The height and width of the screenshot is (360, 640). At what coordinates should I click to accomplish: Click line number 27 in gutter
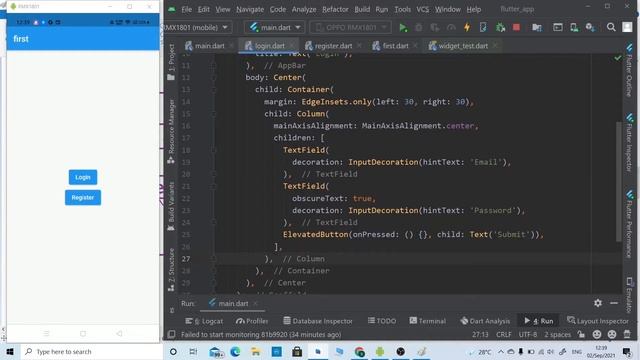tap(186, 259)
